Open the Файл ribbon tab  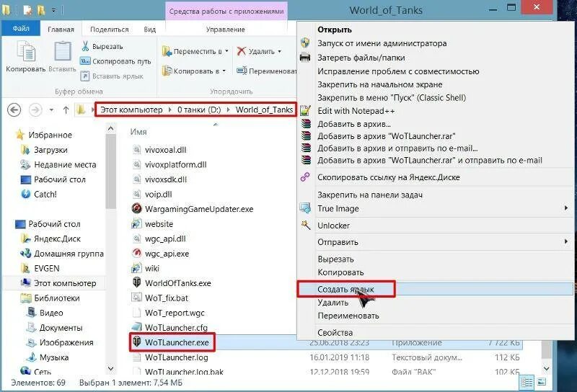tap(21, 28)
